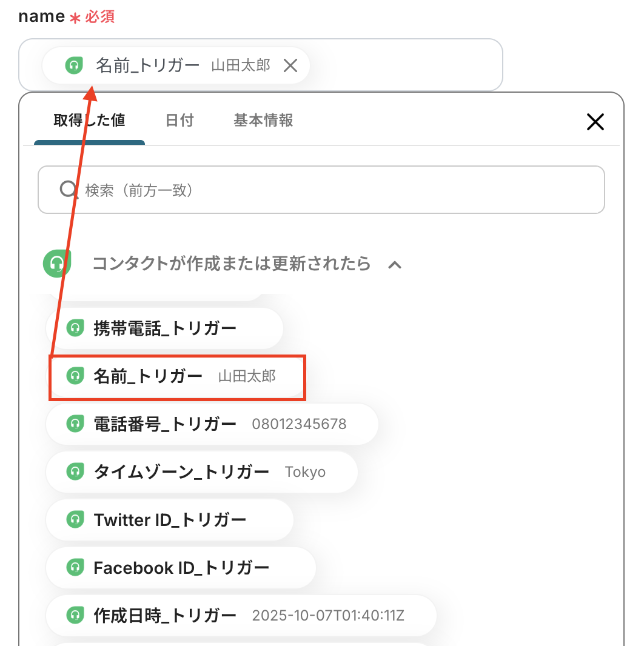Click the headset icon on 携帯電話_トリガー
The width and height of the screenshot is (644, 646).
(x=75, y=328)
